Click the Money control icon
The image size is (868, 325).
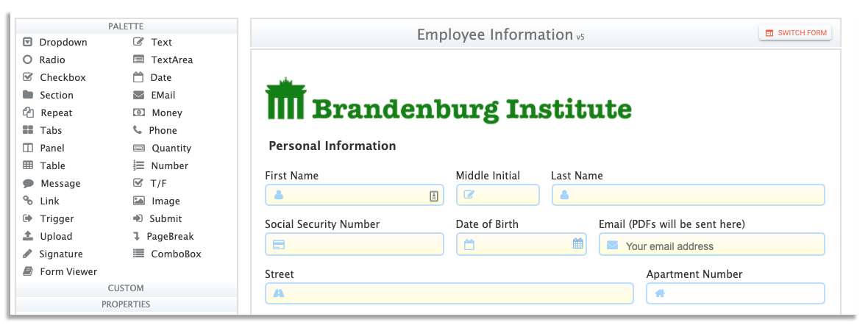(138, 113)
